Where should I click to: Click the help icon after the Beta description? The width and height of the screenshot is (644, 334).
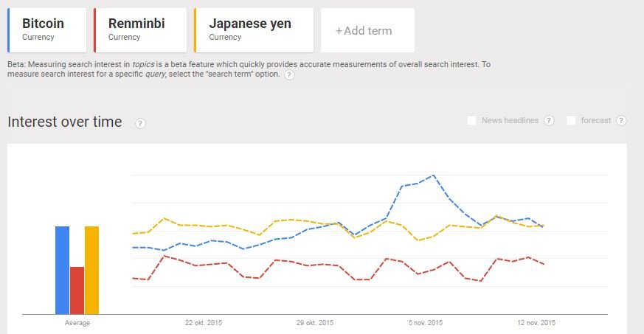pyautogui.click(x=289, y=76)
